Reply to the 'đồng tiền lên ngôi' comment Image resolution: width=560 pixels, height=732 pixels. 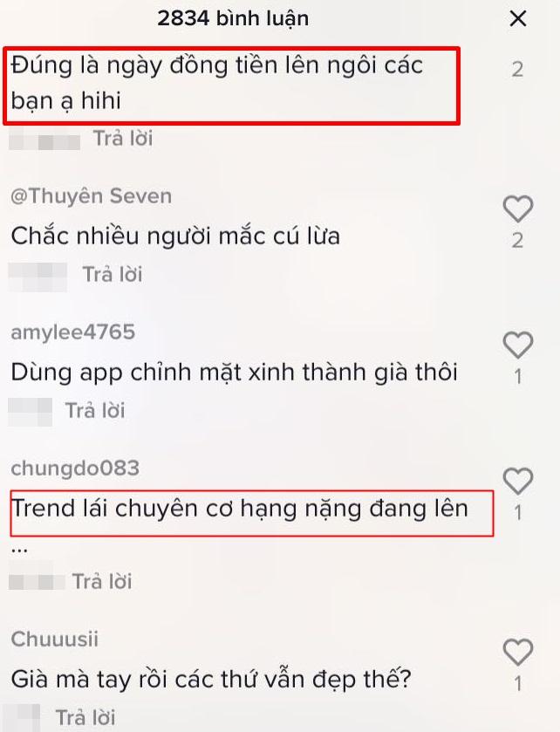[x=123, y=138]
